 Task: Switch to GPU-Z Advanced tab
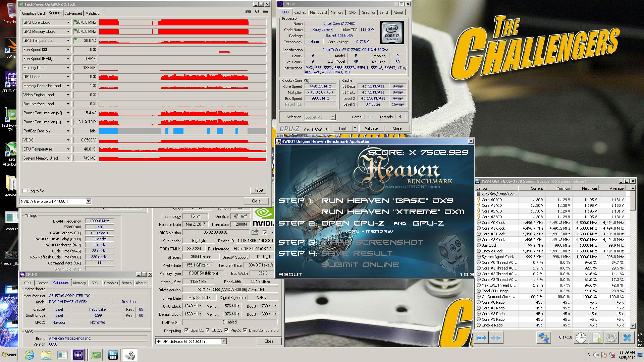tap(73, 13)
